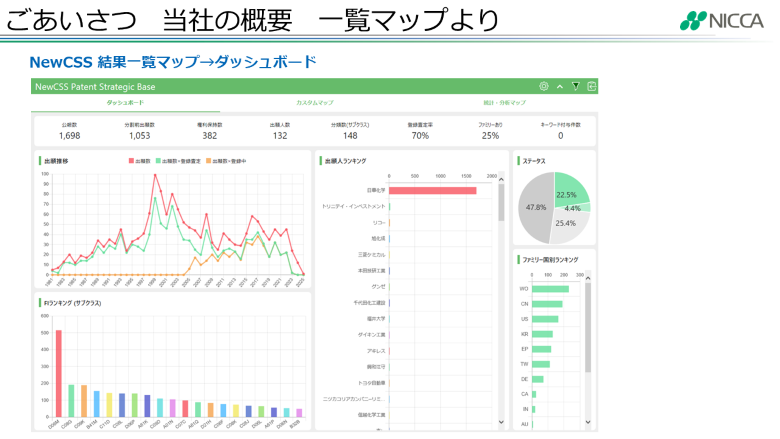This screenshot has width=780, height=439.
Task: Click the 分類数(サブクラス) value 148
Action: [x=350, y=136]
